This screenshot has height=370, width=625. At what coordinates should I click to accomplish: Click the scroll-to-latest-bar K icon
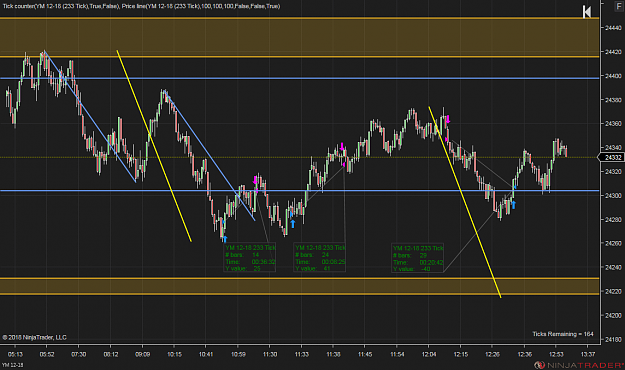point(587,12)
